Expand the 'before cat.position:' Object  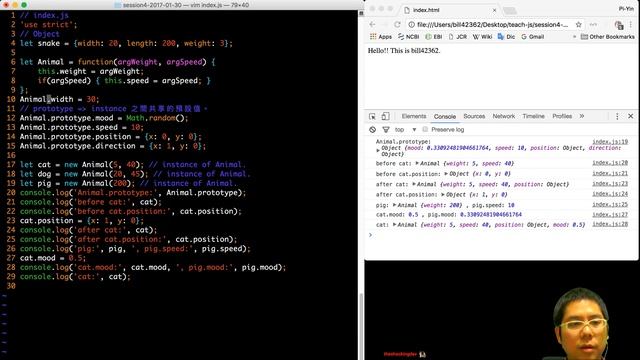coord(446,174)
